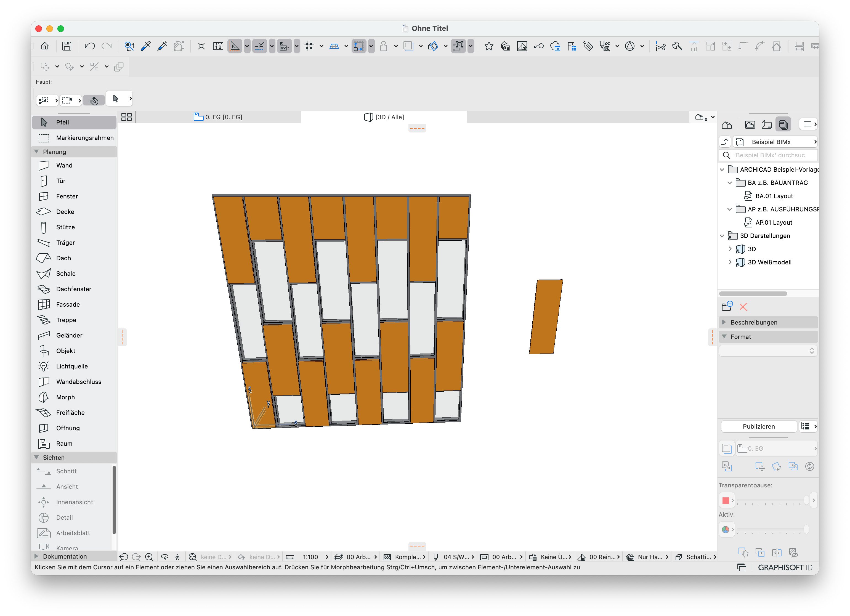
Task: Select the Markierungsrahmen tool
Action: pyautogui.click(x=74, y=138)
